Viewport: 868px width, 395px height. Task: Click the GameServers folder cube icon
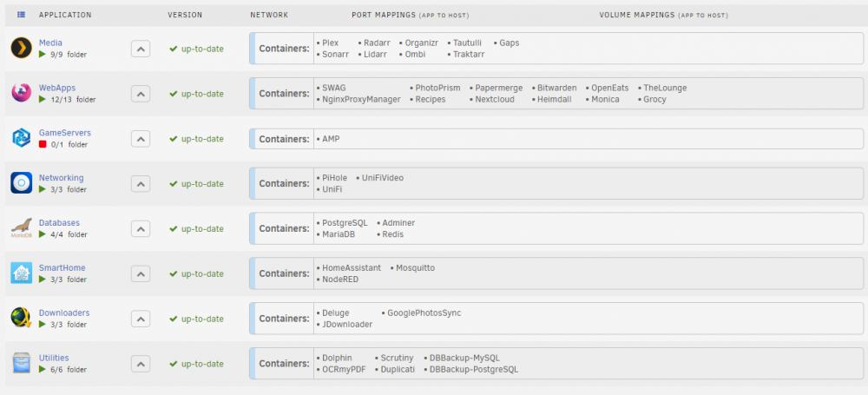(x=21, y=138)
